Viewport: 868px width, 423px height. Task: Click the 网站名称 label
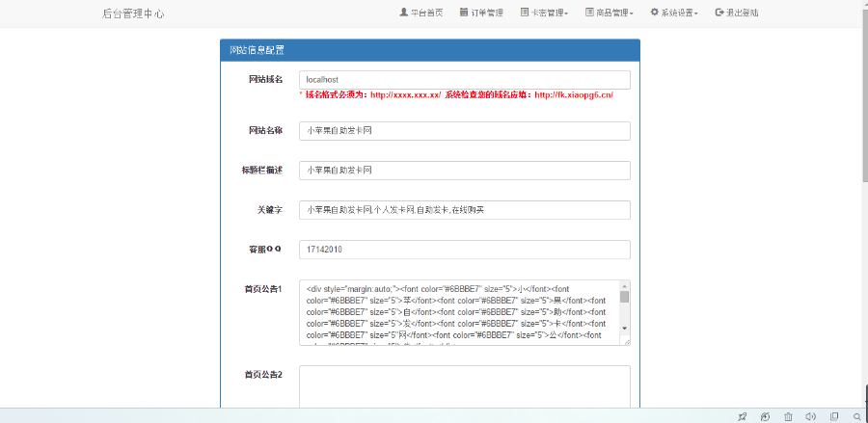click(266, 131)
